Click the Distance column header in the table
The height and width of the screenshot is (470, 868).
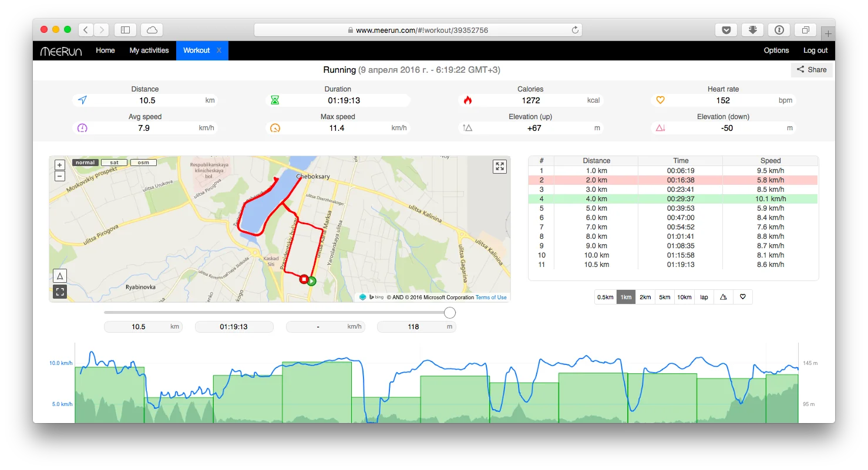click(x=596, y=161)
